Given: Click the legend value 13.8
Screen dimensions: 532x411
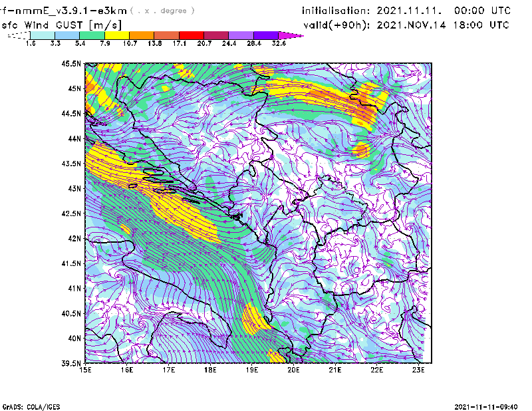Looking at the screenshot, I should click(x=155, y=43).
